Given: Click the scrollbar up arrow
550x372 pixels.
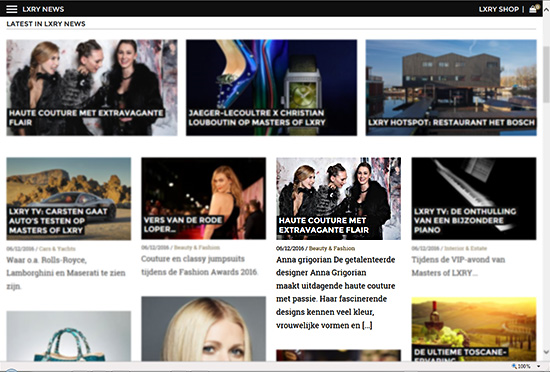Looking at the screenshot, I should [x=546, y=10].
